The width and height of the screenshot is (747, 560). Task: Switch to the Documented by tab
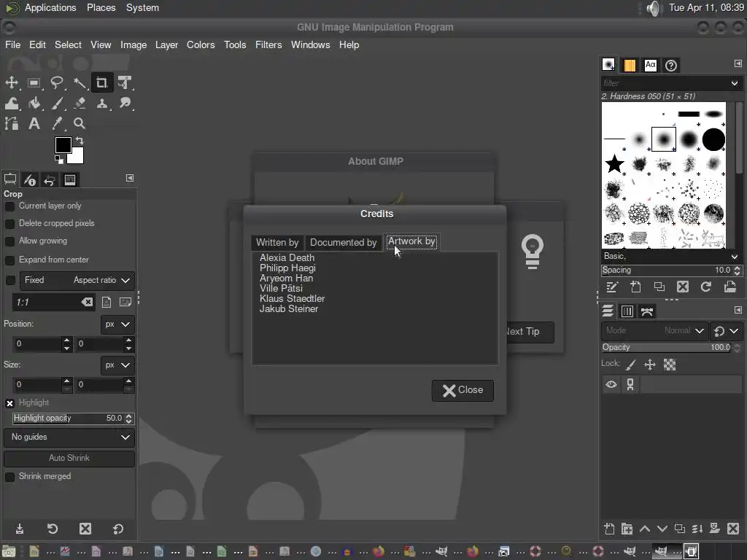point(344,242)
